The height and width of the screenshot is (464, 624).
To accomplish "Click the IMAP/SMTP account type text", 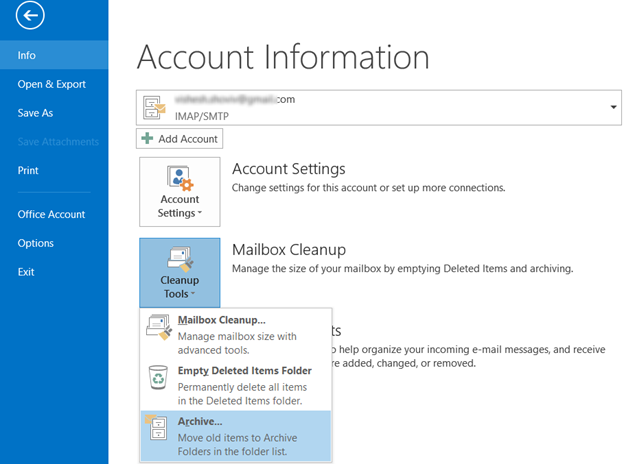I will point(202,116).
